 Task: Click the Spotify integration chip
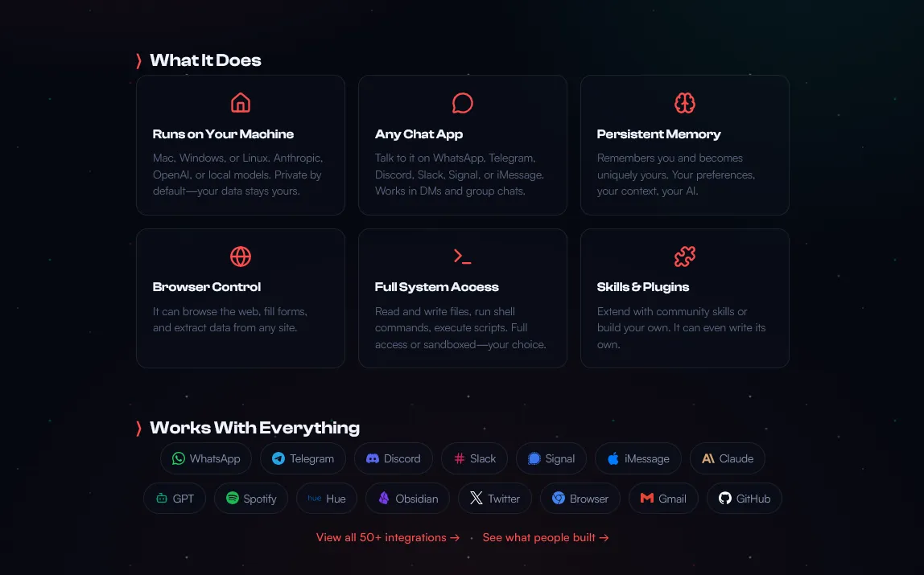[x=251, y=499]
